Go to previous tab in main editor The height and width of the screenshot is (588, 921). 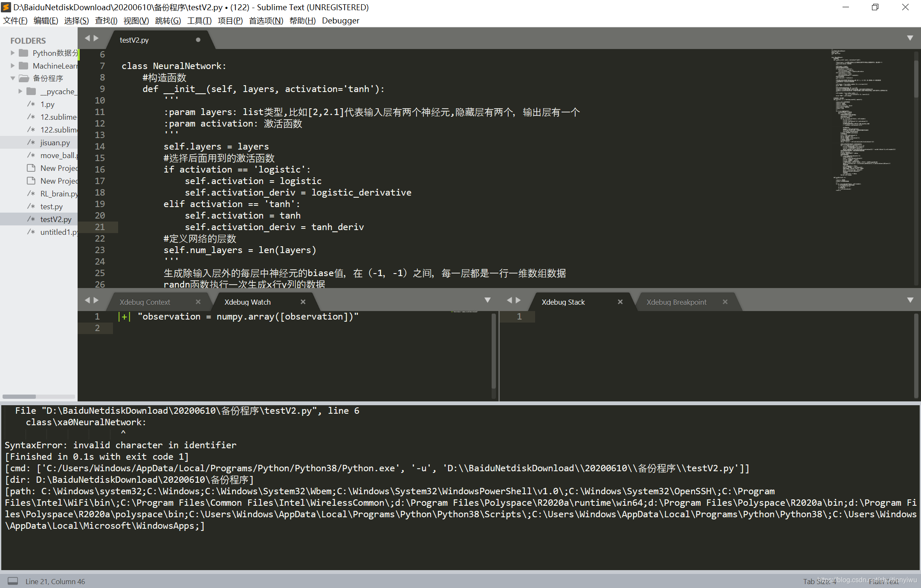87,38
